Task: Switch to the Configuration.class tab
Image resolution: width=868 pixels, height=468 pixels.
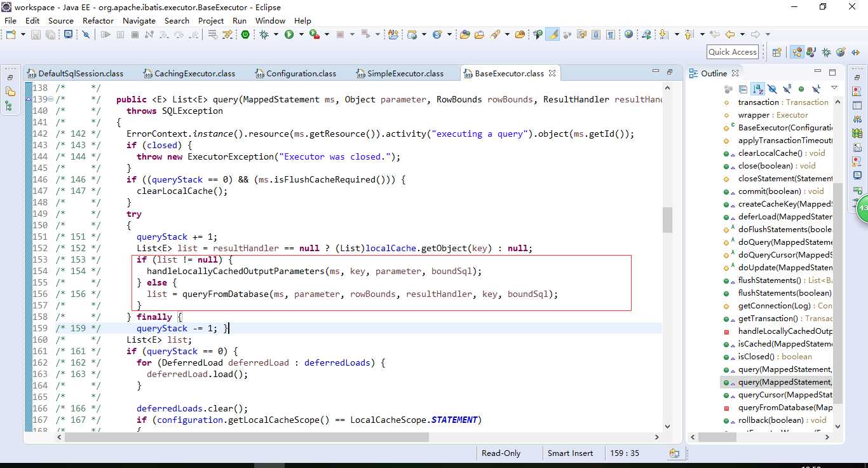Action: pos(295,73)
